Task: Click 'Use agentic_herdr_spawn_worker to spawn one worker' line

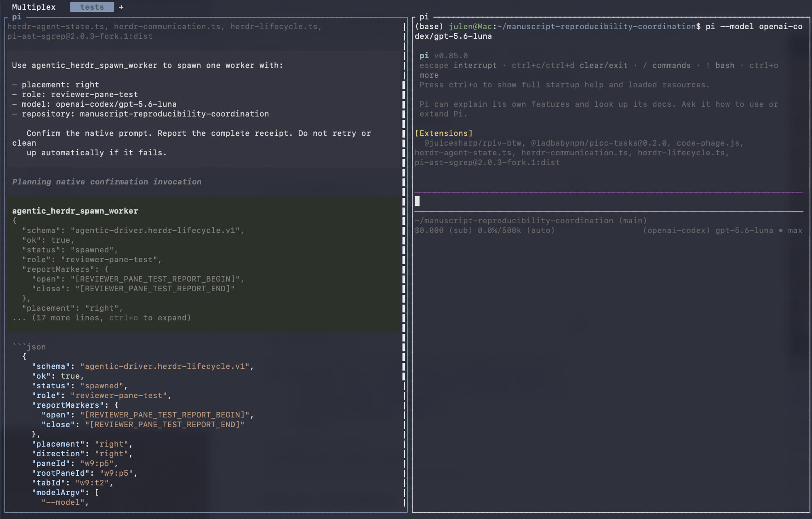Action: pos(148,65)
